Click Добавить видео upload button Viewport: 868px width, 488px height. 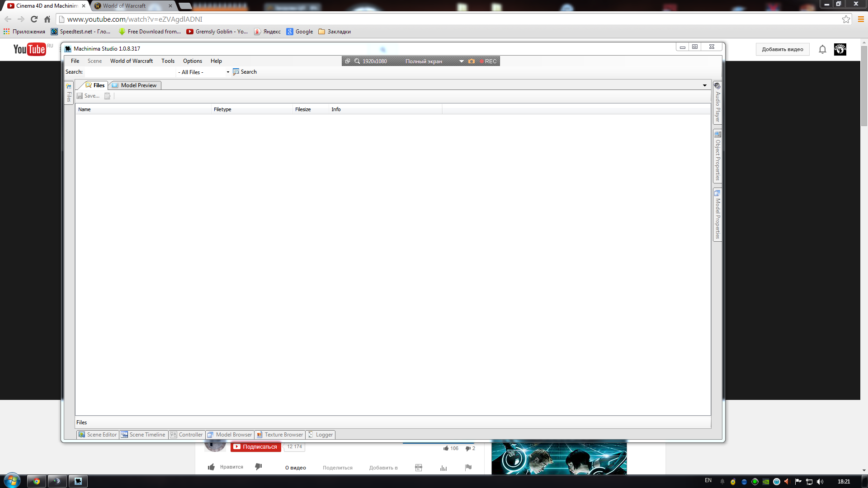[783, 50]
